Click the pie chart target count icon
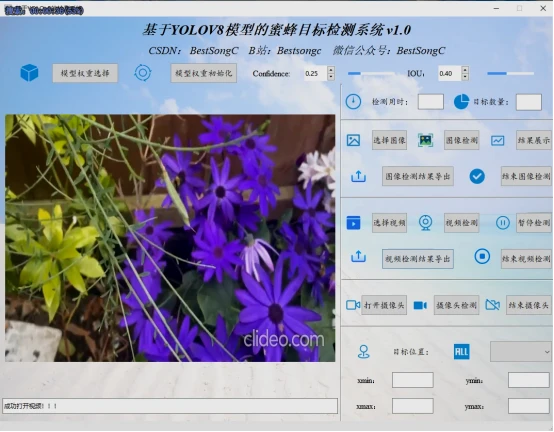The image size is (554, 432). click(461, 102)
